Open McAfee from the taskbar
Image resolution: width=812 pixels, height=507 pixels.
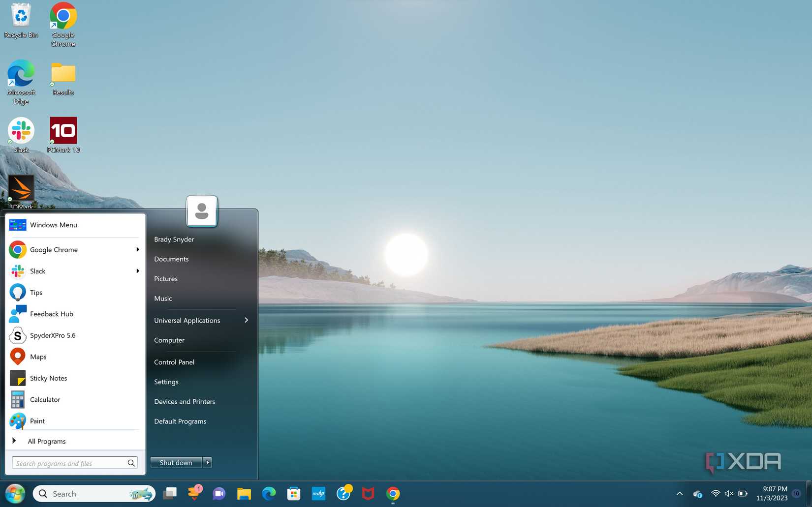pos(368,493)
